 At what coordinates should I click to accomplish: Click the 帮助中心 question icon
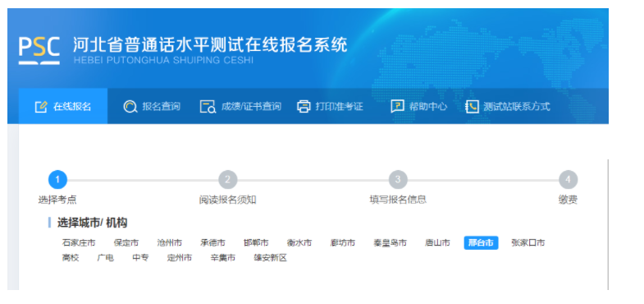(397, 107)
